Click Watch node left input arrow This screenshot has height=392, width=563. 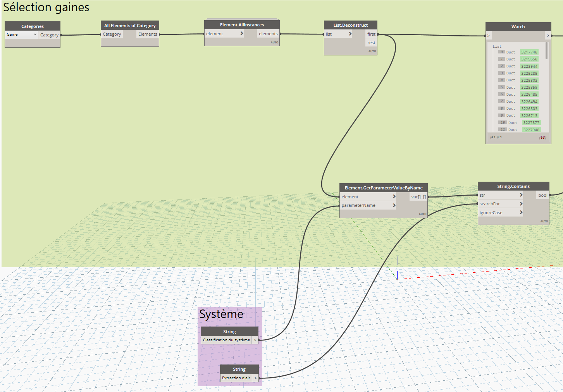coord(489,36)
